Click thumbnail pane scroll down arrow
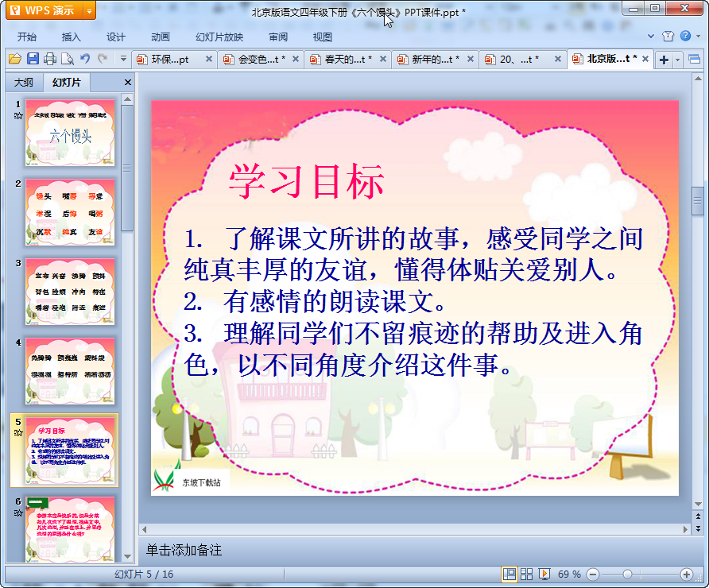This screenshot has height=588, width=709. [x=127, y=556]
